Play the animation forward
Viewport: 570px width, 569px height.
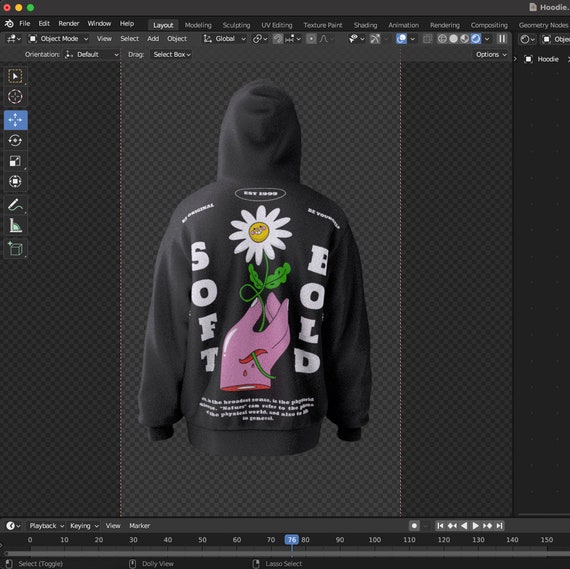pyautogui.click(x=475, y=526)
